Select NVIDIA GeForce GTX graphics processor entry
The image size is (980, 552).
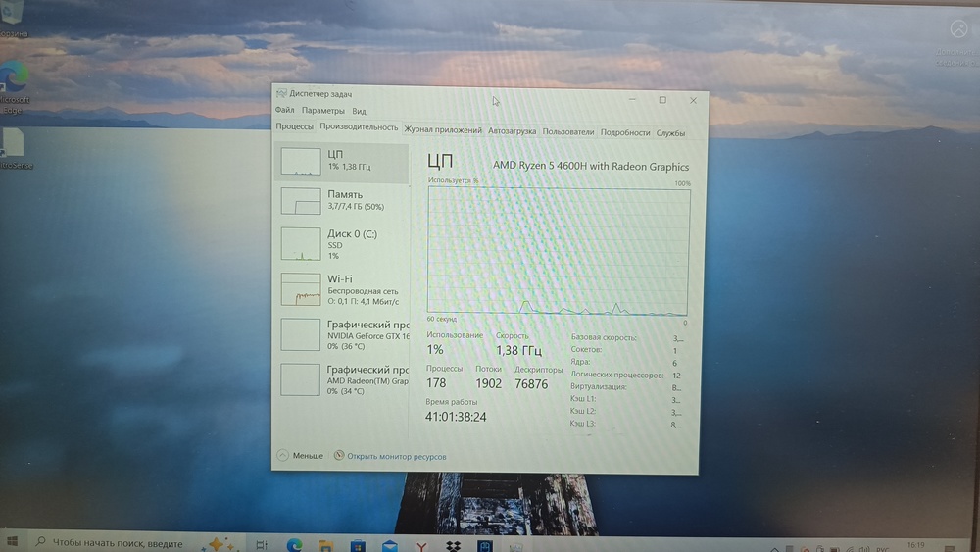tap(341, 335)
